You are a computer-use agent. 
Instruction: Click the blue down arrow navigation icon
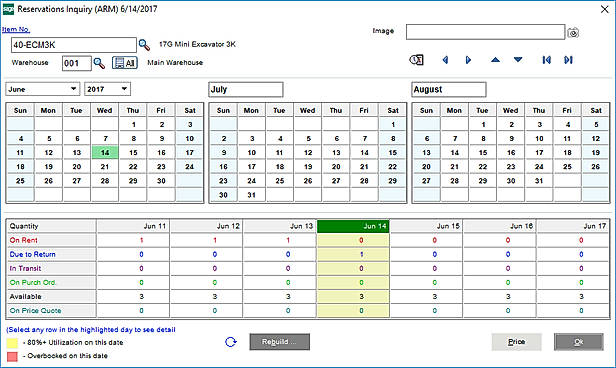[518, 60]
